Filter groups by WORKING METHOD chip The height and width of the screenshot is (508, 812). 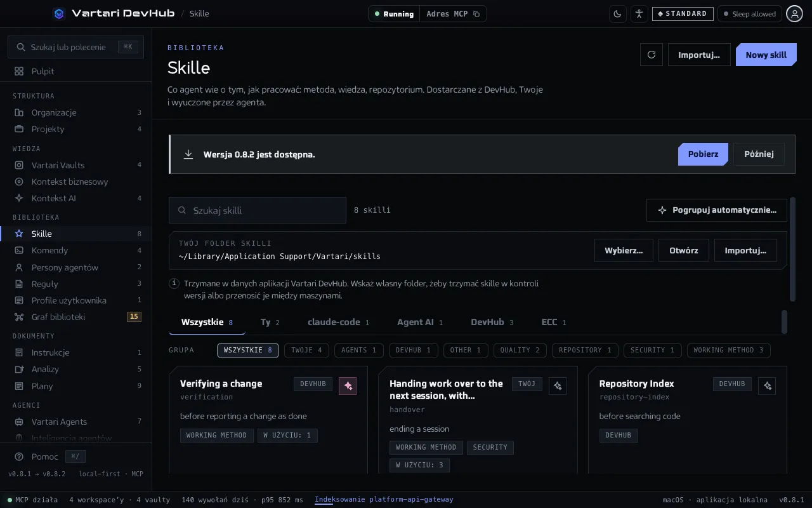[x=729, y=350]
